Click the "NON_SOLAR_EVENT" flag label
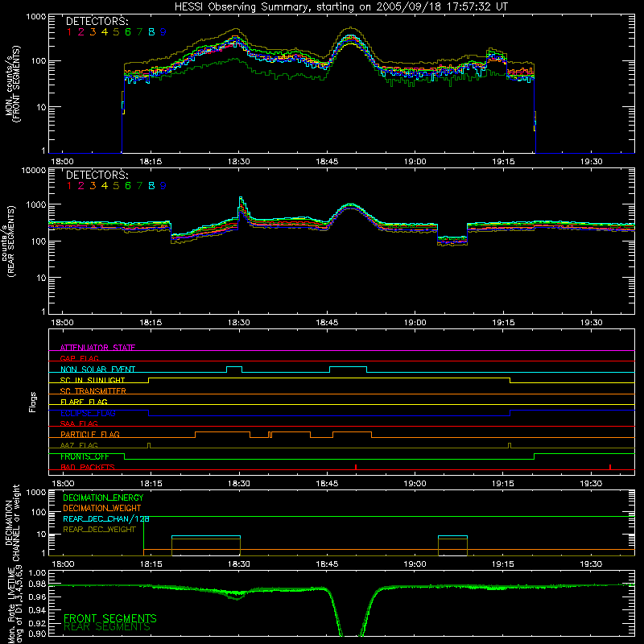This screenshot has width=644, height=644. (x=97, y=369)
